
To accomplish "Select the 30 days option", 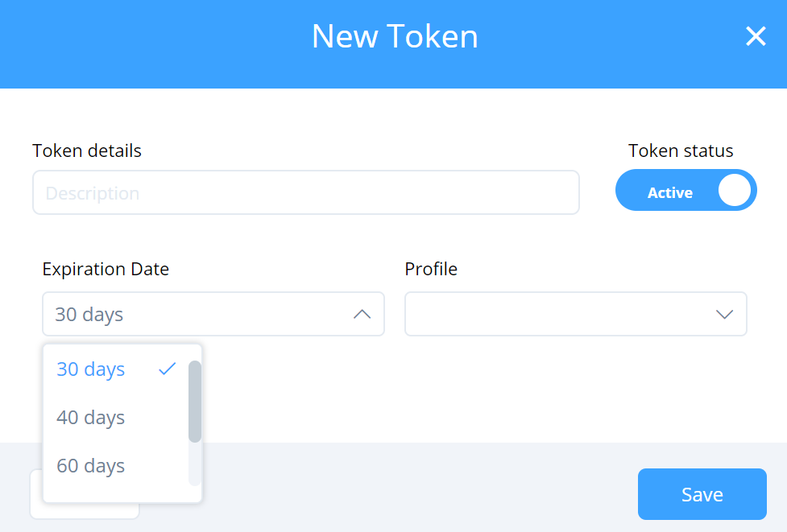I will (91, 369).
